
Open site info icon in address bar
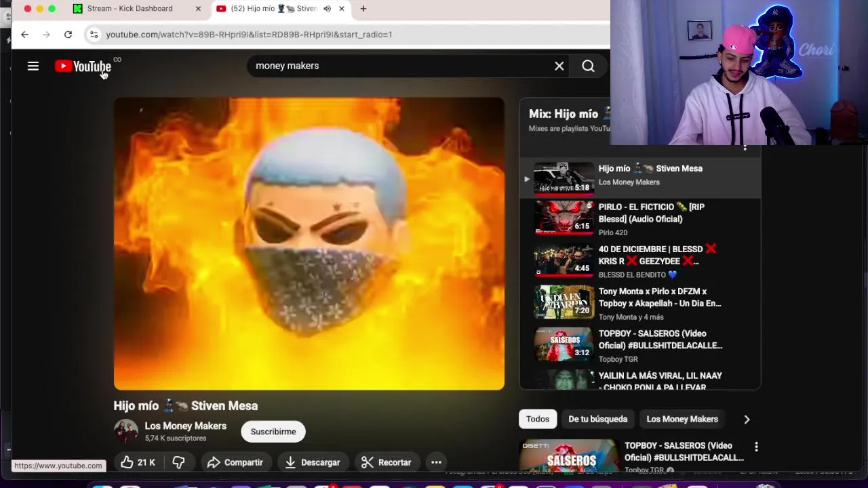click(x=94, y=35)
